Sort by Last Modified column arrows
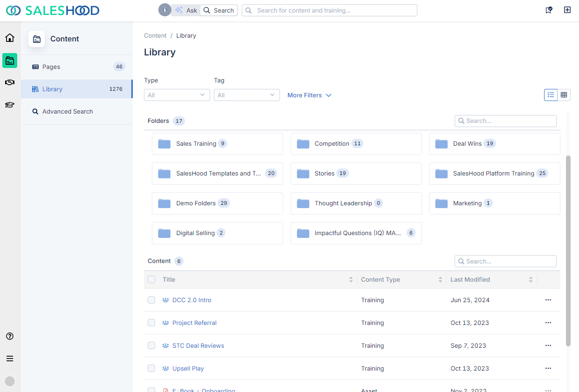Screen dimensions: 579x392 click(531, 279)
